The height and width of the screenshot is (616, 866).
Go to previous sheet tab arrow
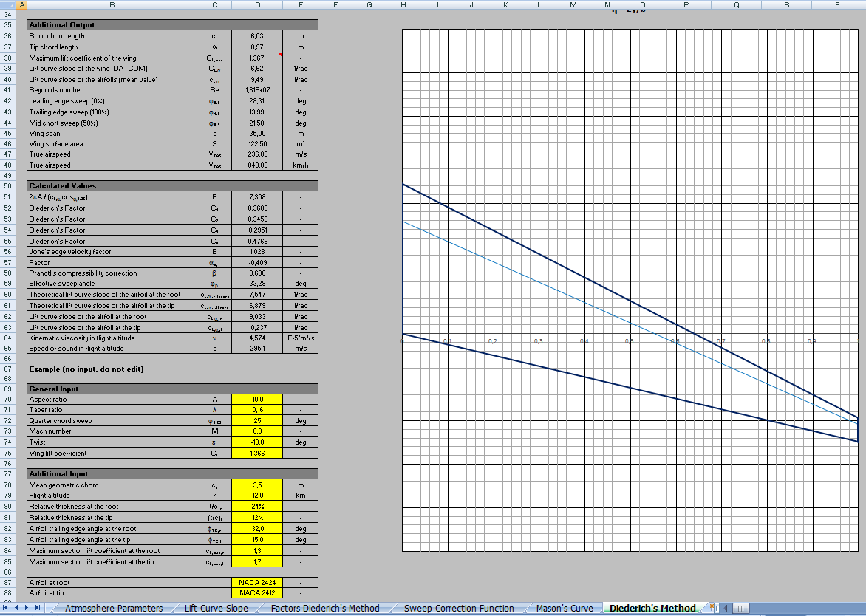(16, 608)
